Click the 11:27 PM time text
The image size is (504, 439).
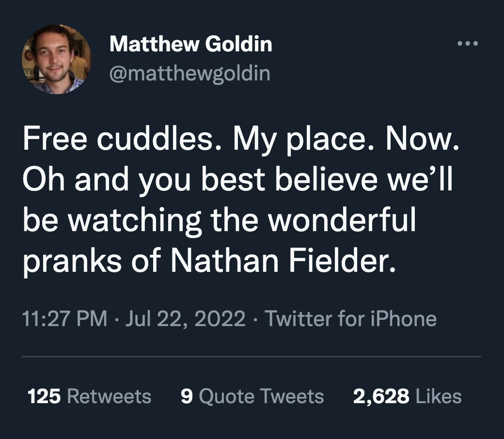64,319
